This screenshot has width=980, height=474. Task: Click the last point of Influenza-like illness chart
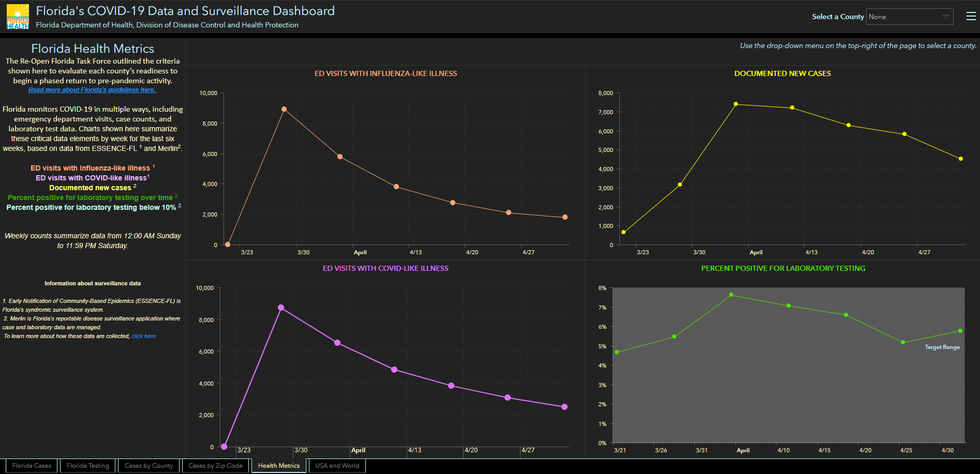[565, 217]
